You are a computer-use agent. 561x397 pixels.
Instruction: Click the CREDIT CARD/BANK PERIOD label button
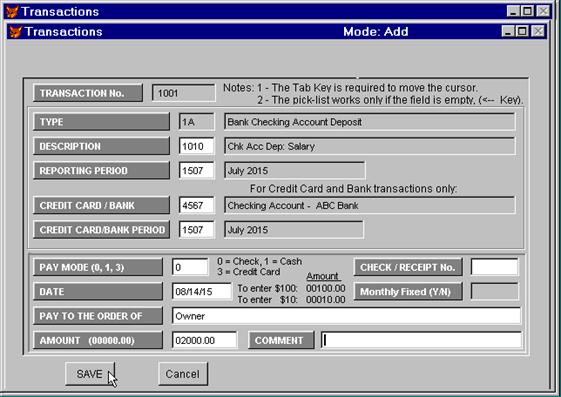(101, 230)
